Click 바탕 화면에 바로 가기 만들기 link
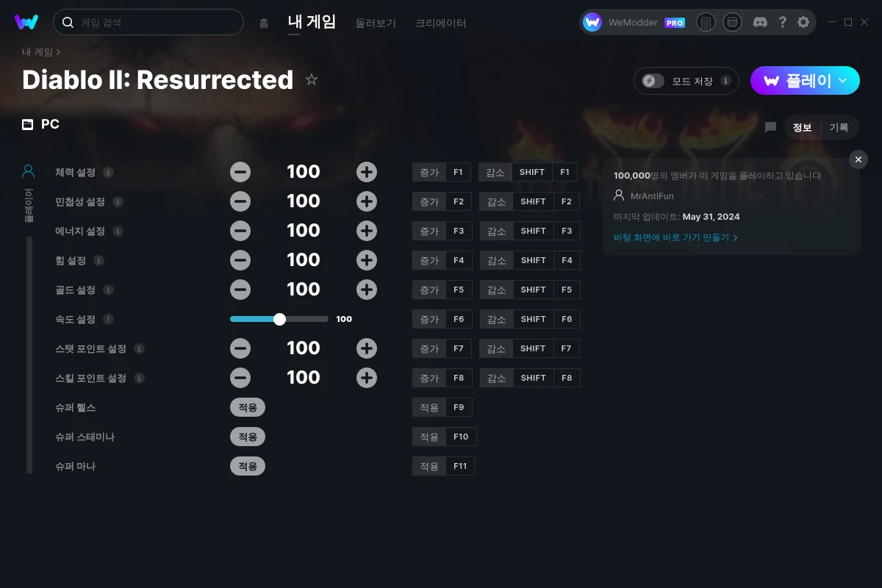Image resolution: width=882 pixels, height=588 pixels. tap(675, 237)
